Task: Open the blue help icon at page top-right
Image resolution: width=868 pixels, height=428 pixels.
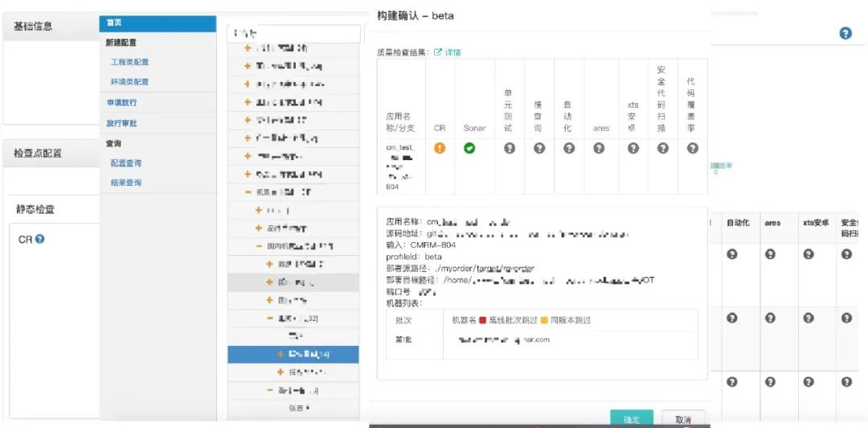Action: click(845, 33)
